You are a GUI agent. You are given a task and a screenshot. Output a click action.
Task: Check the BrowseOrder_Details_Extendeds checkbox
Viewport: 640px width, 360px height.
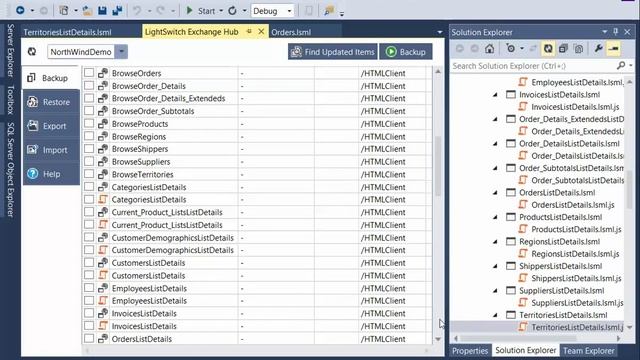(x=89, y=98)
